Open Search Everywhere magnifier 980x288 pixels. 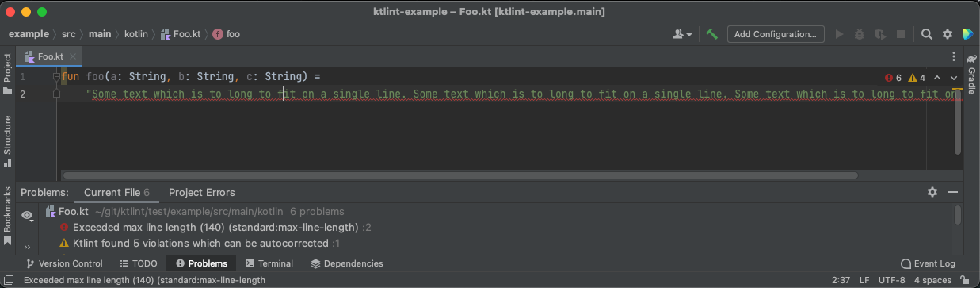pyautogui.click(x=926, y=34)
